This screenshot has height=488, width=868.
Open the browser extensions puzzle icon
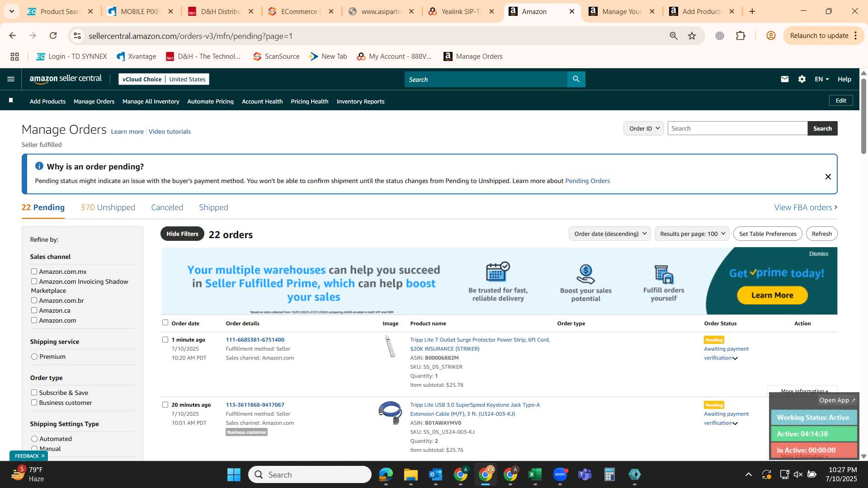point(741,36)
